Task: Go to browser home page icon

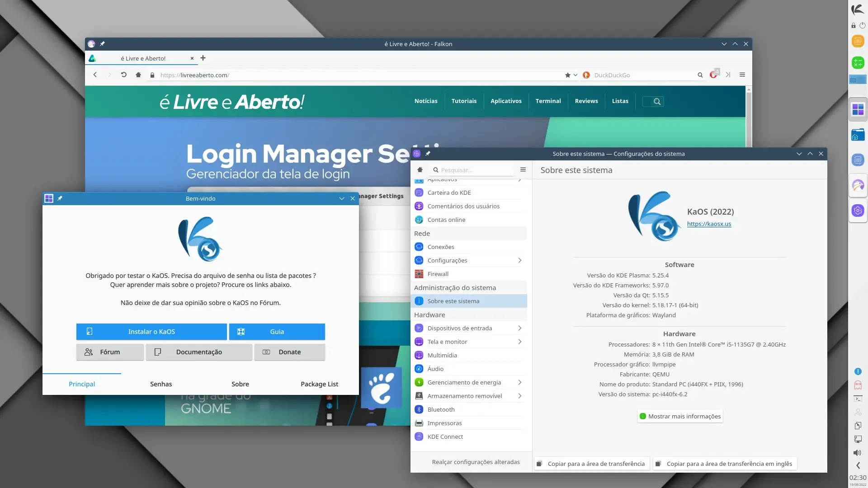Action: point(138,75)
